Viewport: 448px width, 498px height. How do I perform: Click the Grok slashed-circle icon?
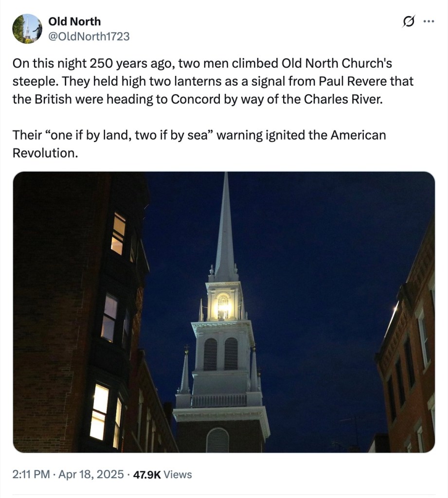[x=409, y=21]
